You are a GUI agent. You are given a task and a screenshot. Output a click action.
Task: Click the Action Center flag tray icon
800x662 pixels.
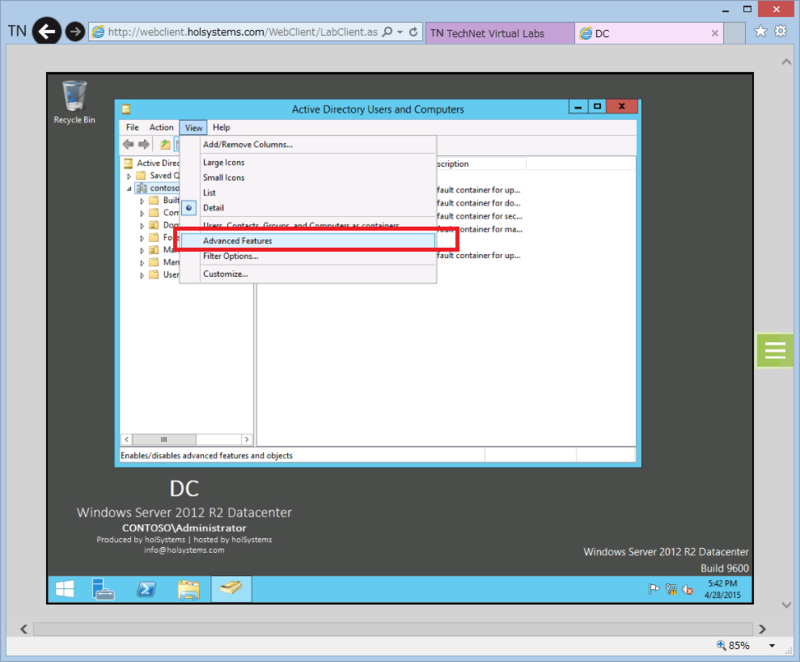click(x=654, y=590)
